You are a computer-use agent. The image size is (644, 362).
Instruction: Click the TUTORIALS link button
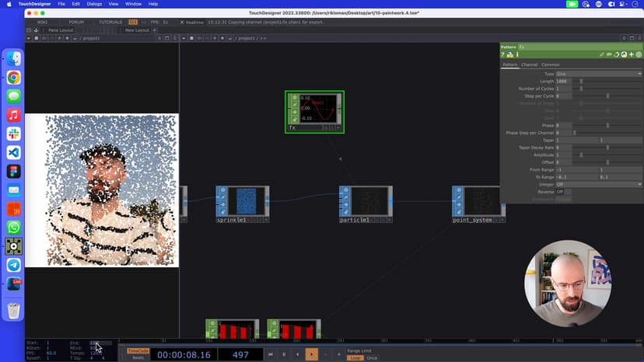[x=110, y=22]
